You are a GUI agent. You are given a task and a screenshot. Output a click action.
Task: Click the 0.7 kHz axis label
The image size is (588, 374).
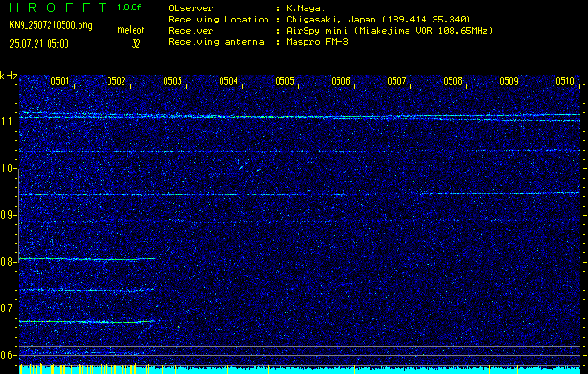click(7, 309)
